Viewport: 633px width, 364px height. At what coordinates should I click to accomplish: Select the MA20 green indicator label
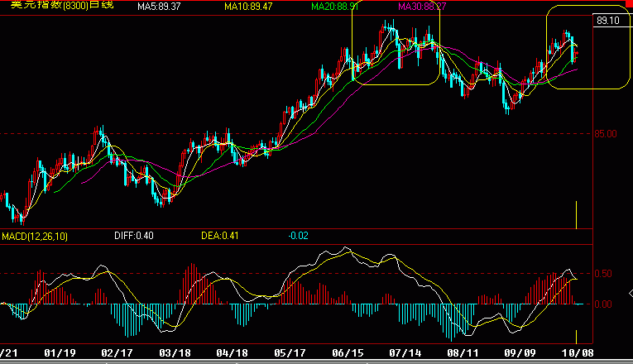pos(334,7)
